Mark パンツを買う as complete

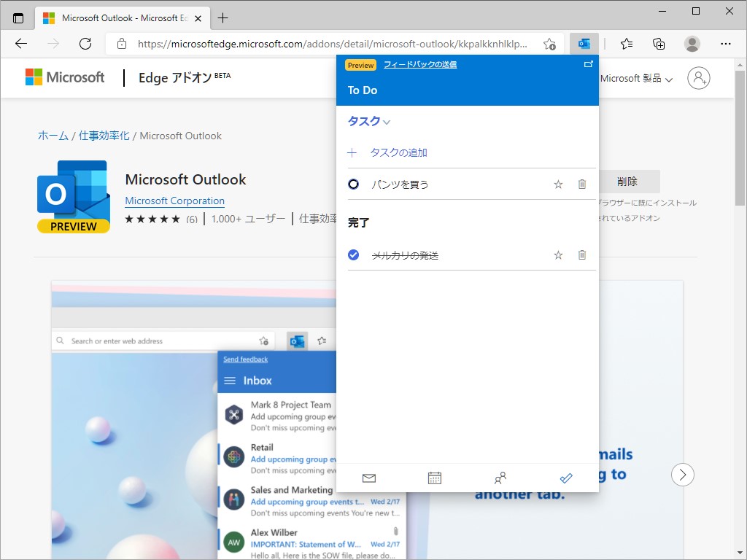click(x=354, y=184)
